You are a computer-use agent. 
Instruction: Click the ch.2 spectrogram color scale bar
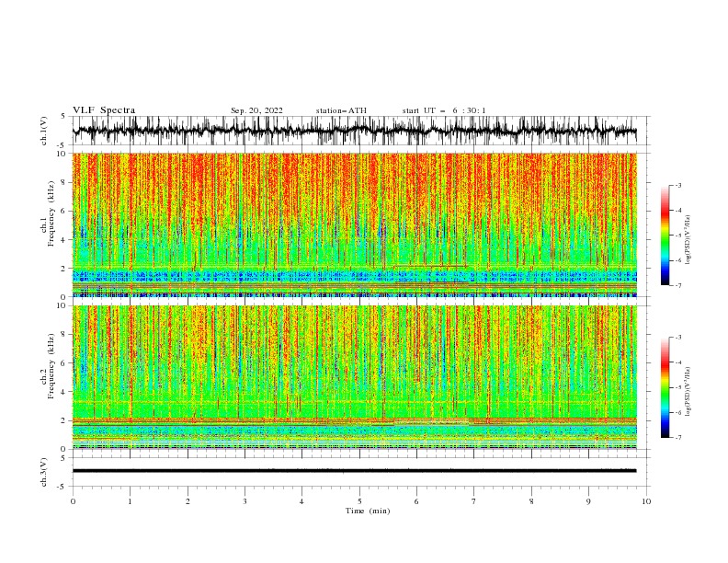tap(665, 387)
